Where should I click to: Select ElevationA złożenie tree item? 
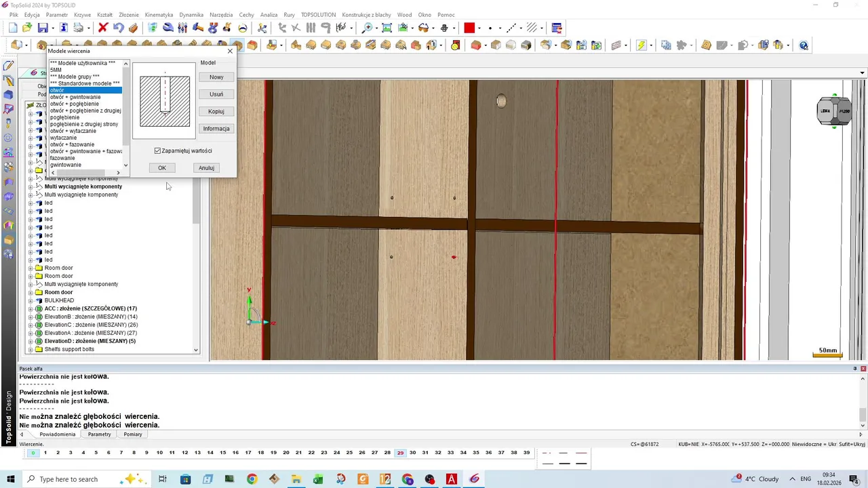click(x=91, y=333)
